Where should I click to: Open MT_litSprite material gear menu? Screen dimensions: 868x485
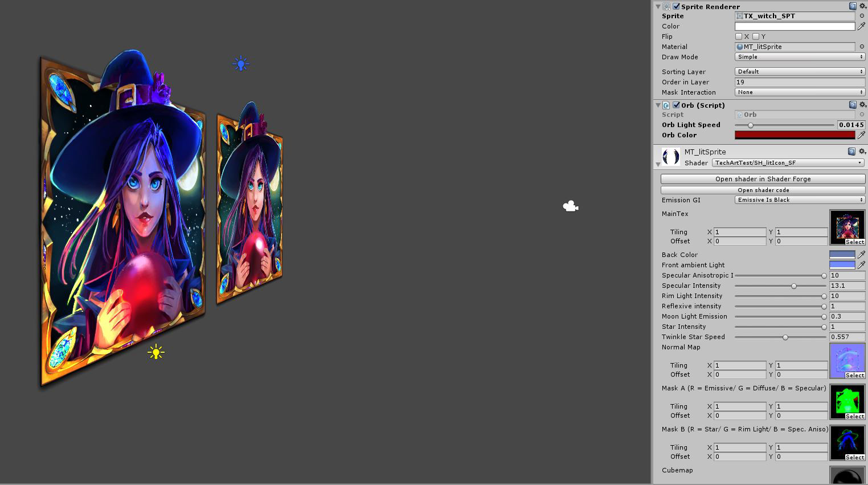point(862,152)
